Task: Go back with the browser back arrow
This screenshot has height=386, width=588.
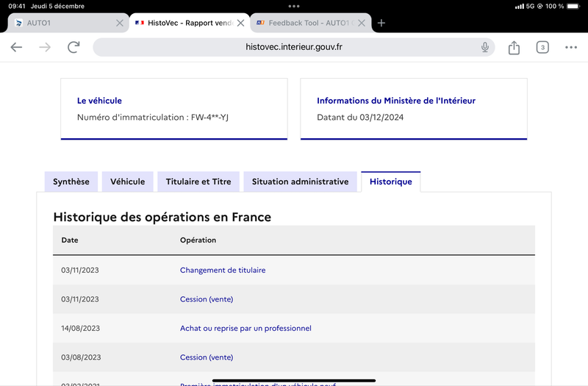Action: pyautogui.click(x=16, y=47)
